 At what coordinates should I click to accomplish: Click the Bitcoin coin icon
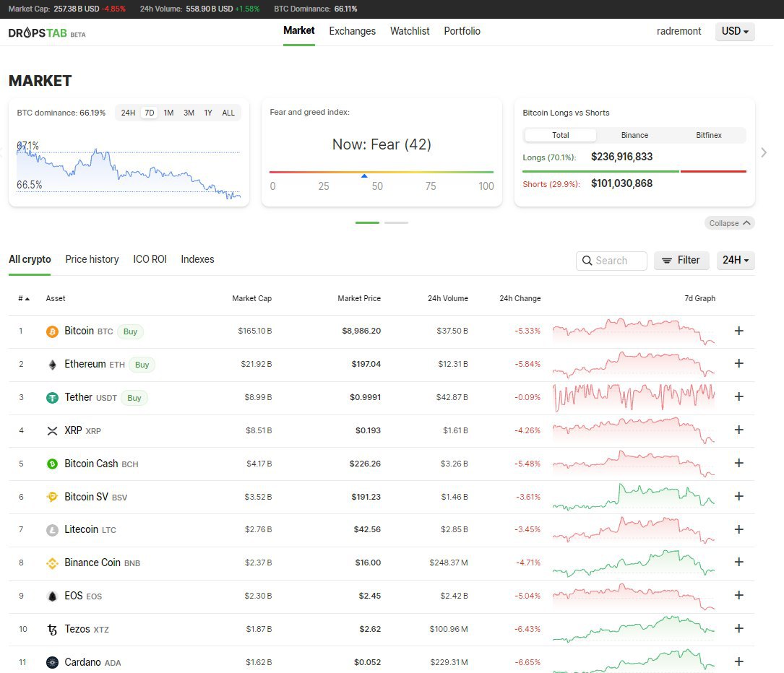(52, 331)
